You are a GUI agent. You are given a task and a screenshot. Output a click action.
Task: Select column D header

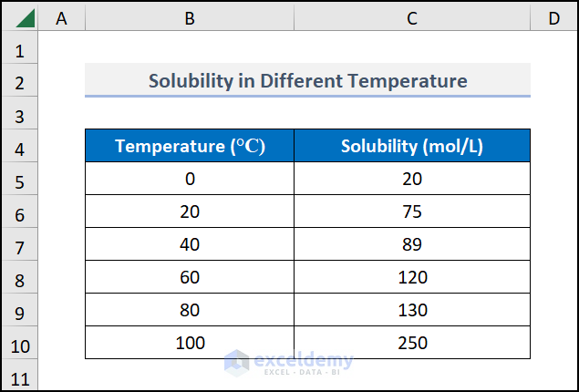tap(553, 17)
